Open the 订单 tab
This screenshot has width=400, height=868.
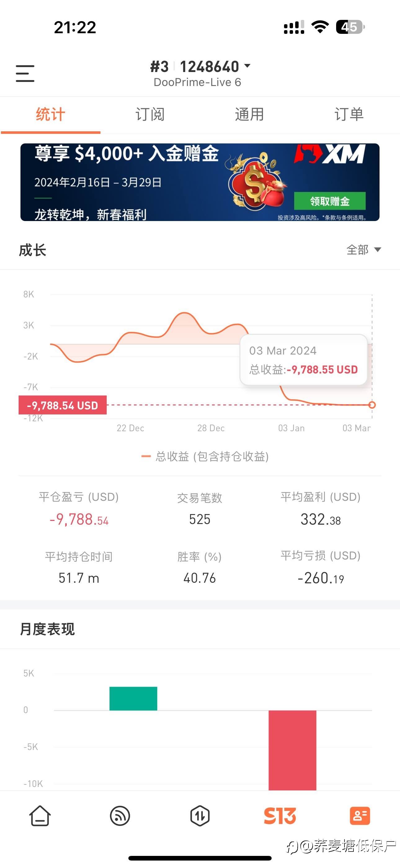[349, 114]
